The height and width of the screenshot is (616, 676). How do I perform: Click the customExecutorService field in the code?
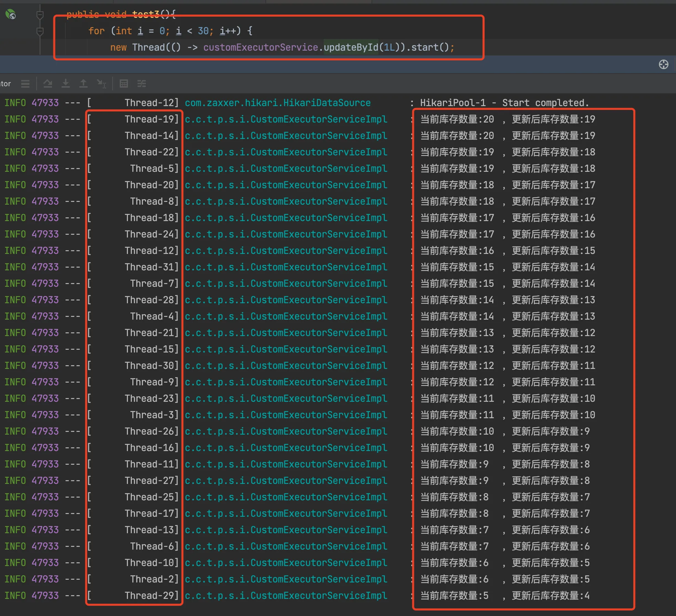point(260,47)
